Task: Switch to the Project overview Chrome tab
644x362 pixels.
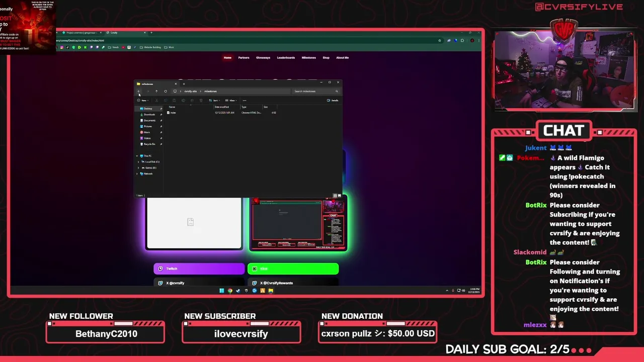Action: pos(79,33)
